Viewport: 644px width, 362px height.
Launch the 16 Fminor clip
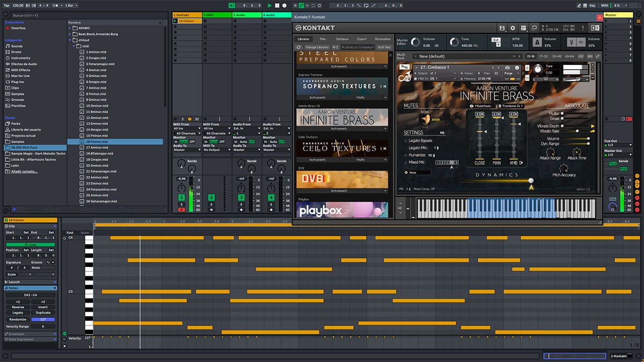tap(175, 21)
